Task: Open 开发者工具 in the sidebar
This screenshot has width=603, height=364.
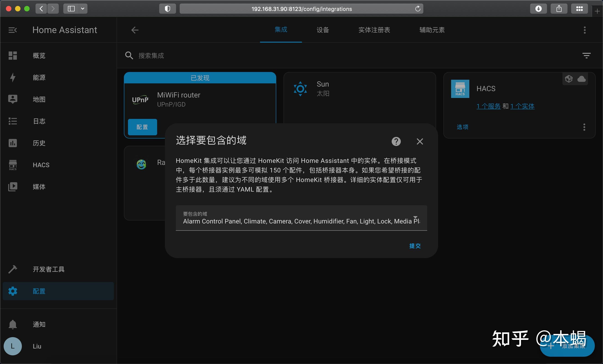Action: tap(48, 269)
